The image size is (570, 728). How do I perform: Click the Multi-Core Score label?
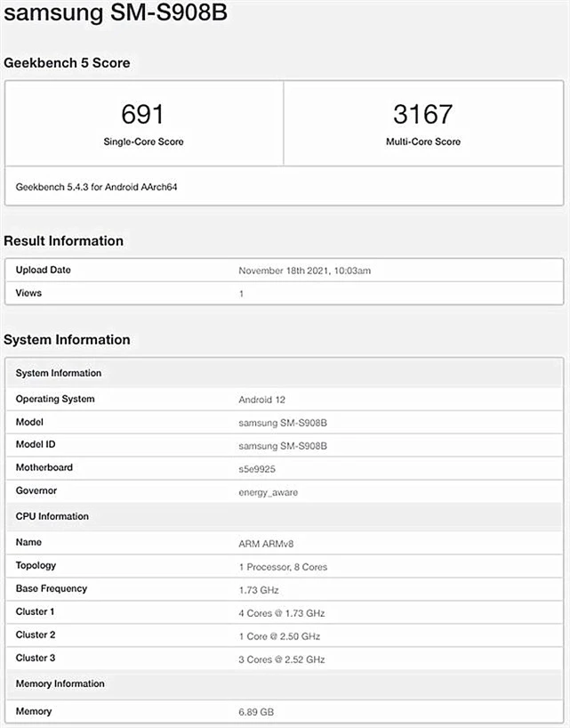pos(423,142)
